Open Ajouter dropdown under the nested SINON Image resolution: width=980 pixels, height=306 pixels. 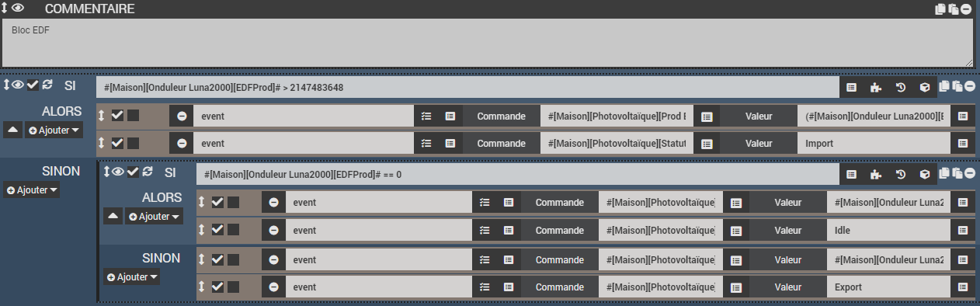tap(131, 276)
